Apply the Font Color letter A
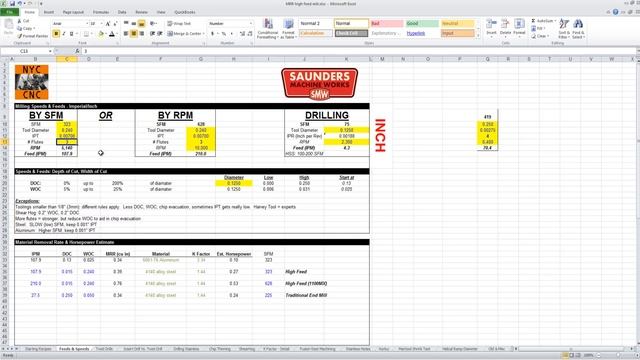This screenshot has width=640, height=360. point(111,34)
